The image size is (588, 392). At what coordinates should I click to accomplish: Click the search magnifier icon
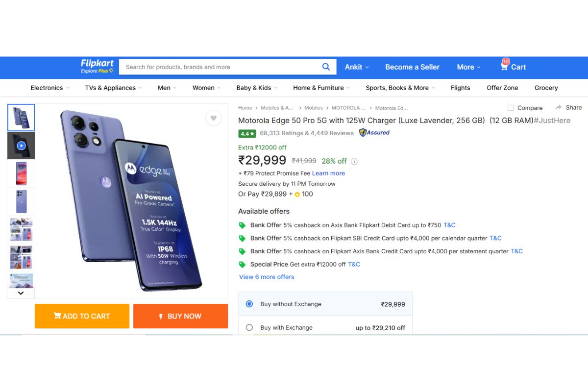[326, 67]
